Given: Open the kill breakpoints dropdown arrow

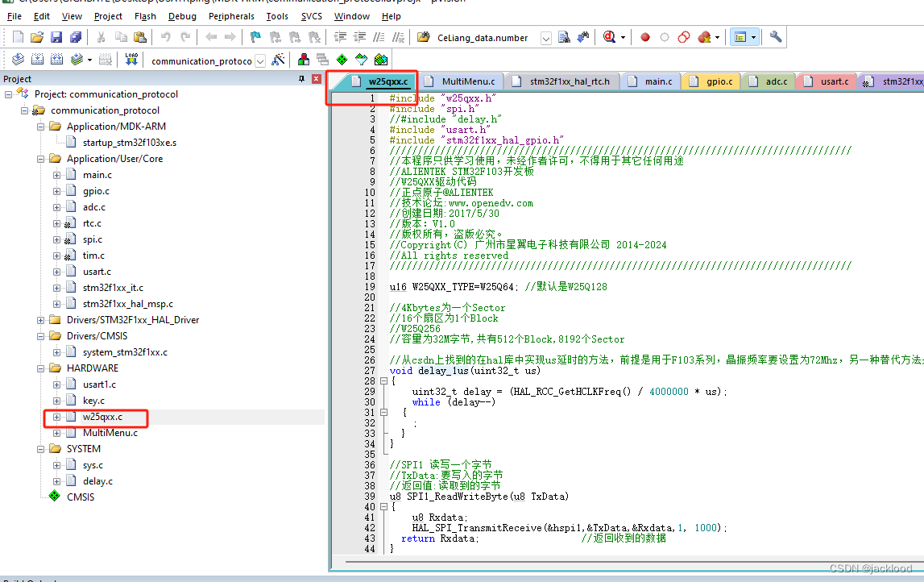Looking at the screenshot, I should (x=717, y=38).
